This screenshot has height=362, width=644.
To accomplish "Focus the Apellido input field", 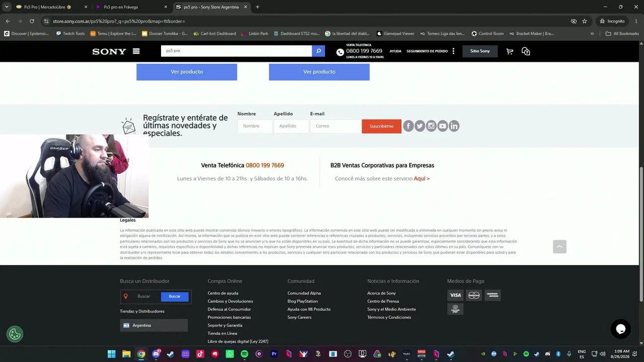I will coord(291,126).
